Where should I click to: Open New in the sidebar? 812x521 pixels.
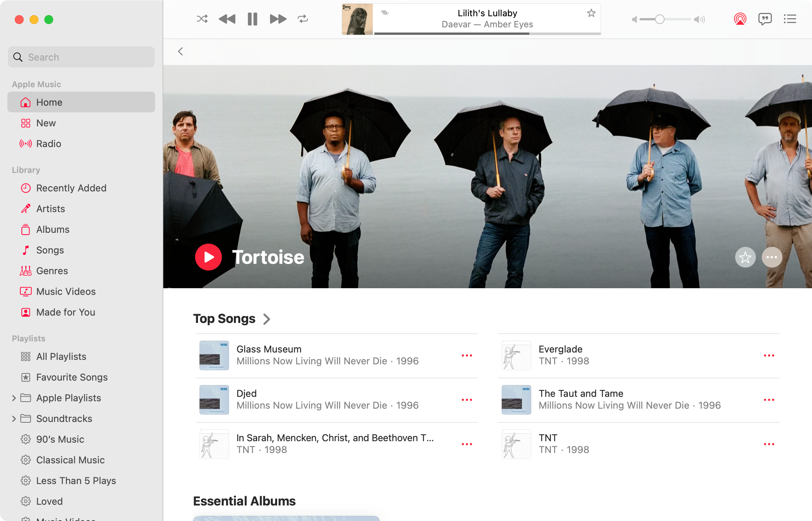point(81,123)
